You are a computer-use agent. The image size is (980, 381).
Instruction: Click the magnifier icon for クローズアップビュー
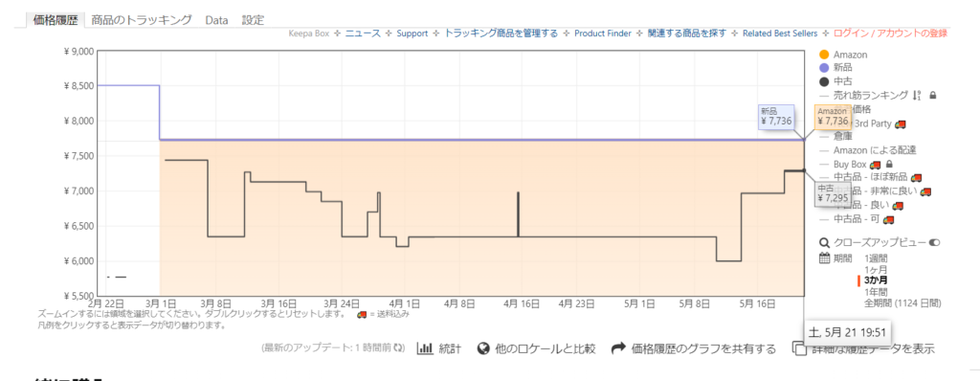(x=824, y=243)
